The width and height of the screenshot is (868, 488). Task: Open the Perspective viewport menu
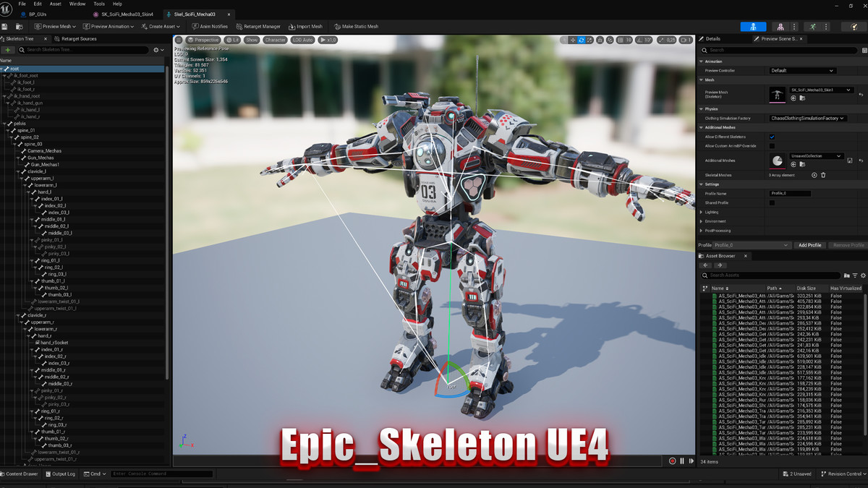203,40
